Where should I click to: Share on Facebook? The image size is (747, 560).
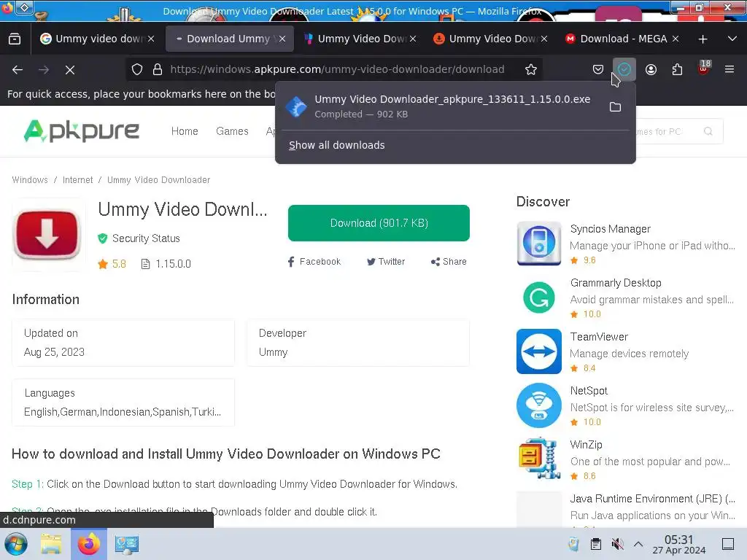click(314, 262)
